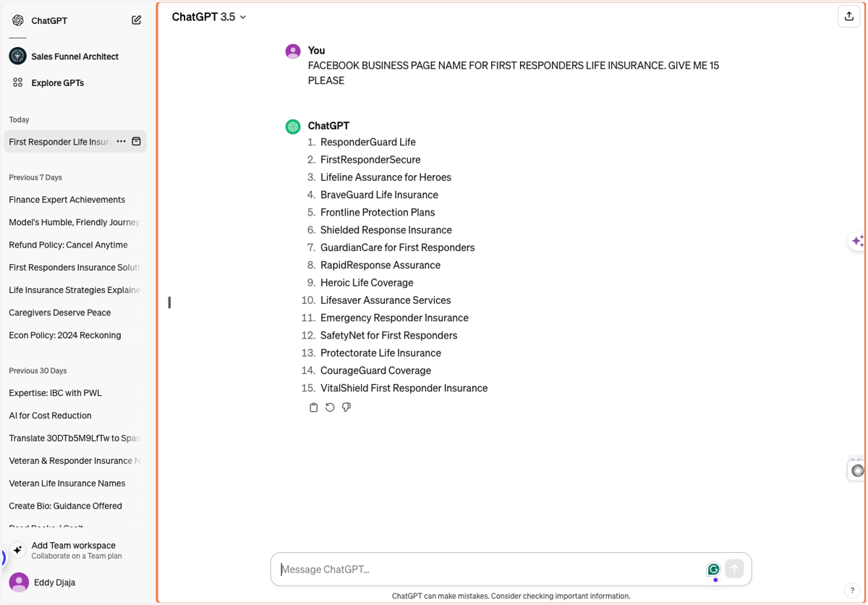
Task: Click the user's prompt message text
Action: (x=514, y=73)
